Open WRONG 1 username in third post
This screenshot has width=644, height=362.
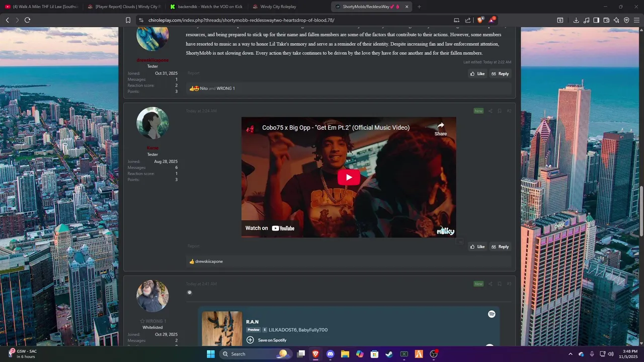tap(155, 321)
